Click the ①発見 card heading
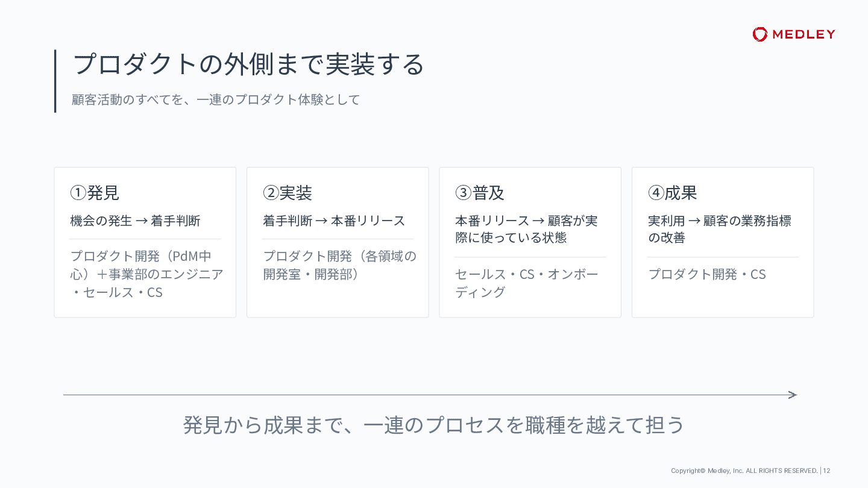 pos(95,193)
